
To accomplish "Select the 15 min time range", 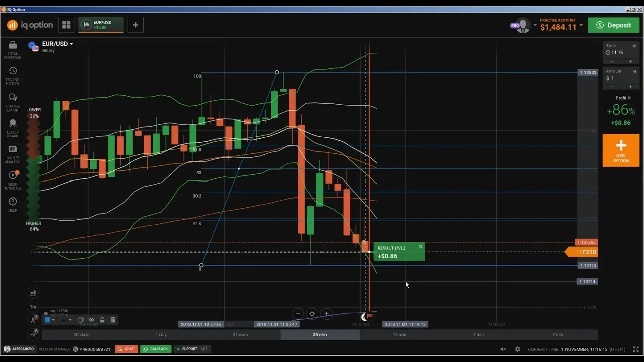I will point(399,335).
